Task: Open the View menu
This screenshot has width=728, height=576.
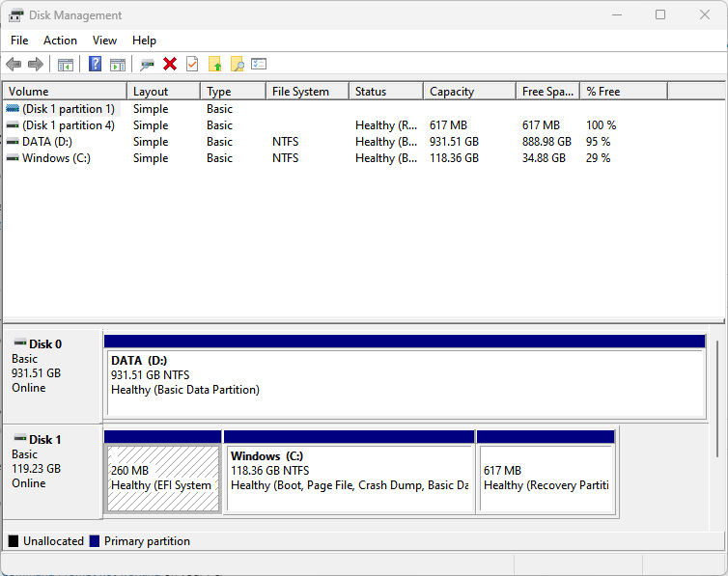Action: coord(104,41)
